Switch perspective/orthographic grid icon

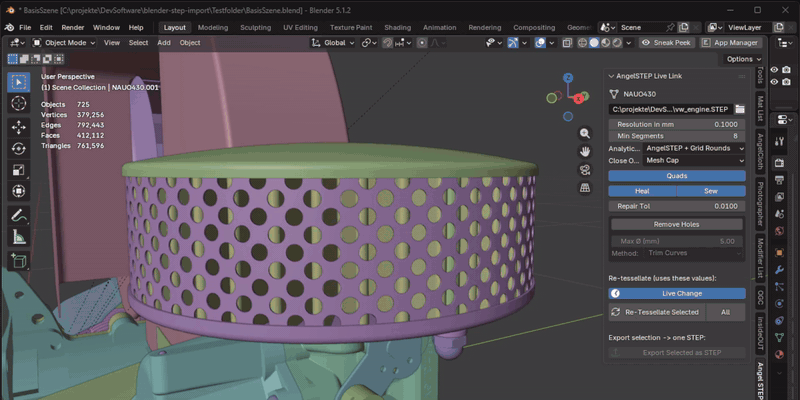[x=585, y=188]
